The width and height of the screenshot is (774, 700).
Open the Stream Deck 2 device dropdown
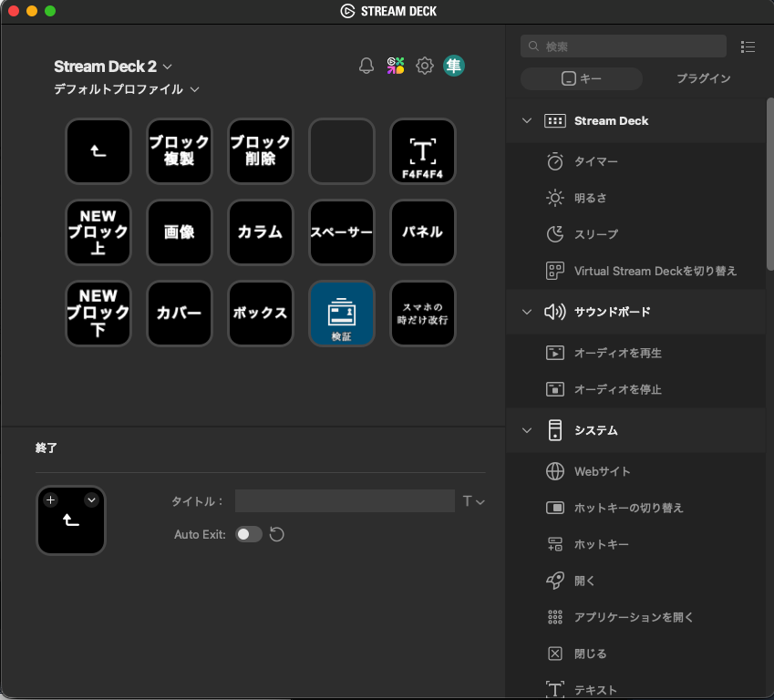112,67
